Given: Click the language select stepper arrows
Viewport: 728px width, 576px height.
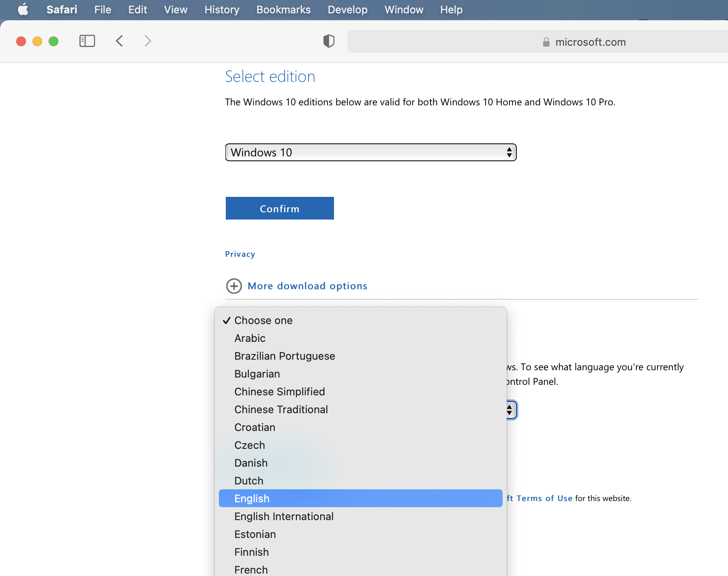Looking at the screenshot, I should click(x=510, y=410).
